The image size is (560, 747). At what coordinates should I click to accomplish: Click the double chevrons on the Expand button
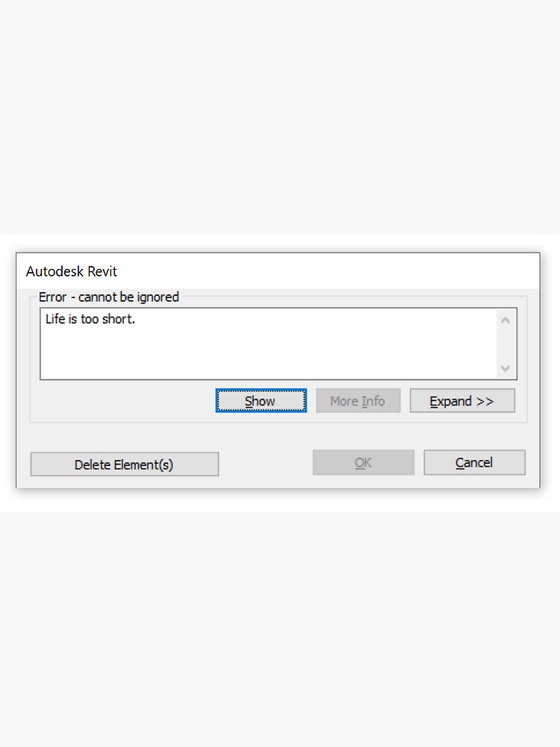(485, 401)
